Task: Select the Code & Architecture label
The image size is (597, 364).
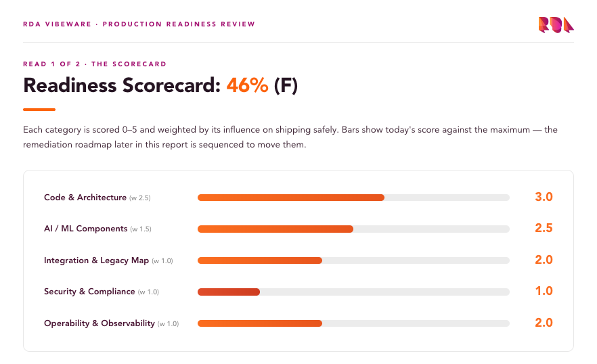Action: [x=85, y=198]
